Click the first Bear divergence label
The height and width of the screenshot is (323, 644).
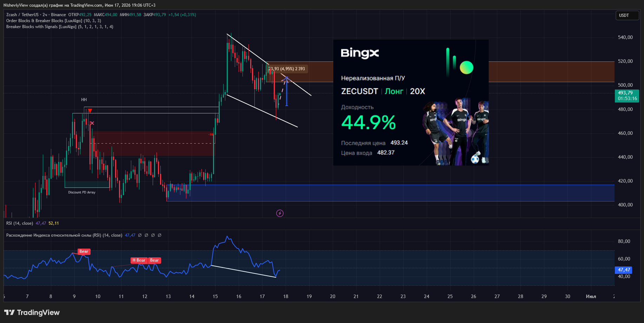click(84, 251)
